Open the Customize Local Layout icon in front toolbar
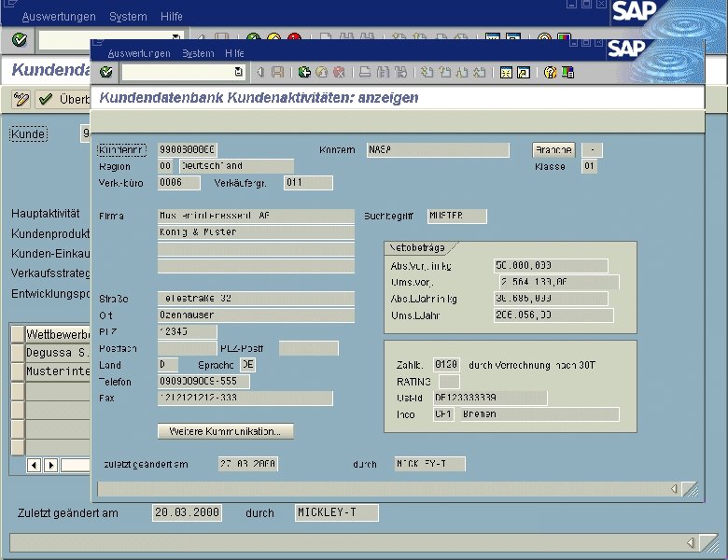This screenshot has width=728, height=560. [x=567, y=73]
